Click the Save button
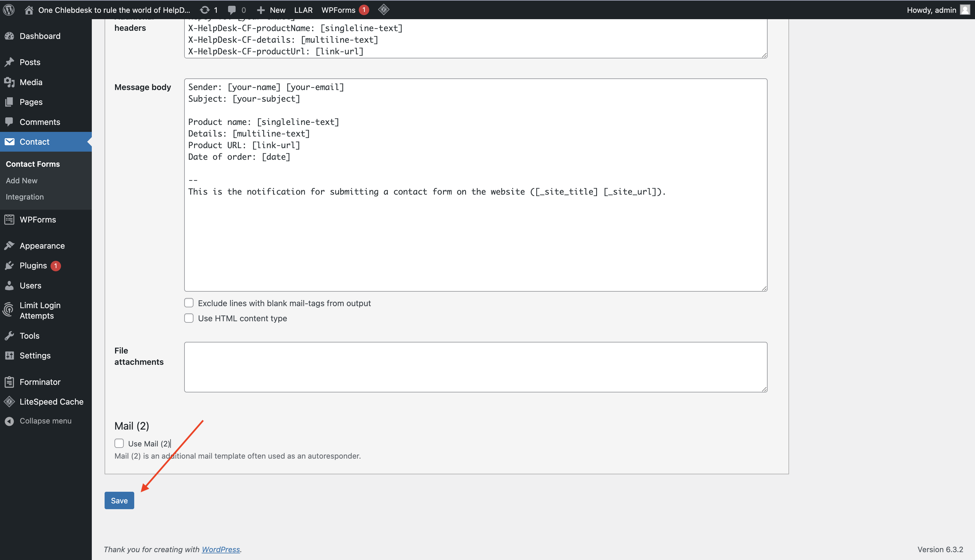 click(x=119, y=500)
